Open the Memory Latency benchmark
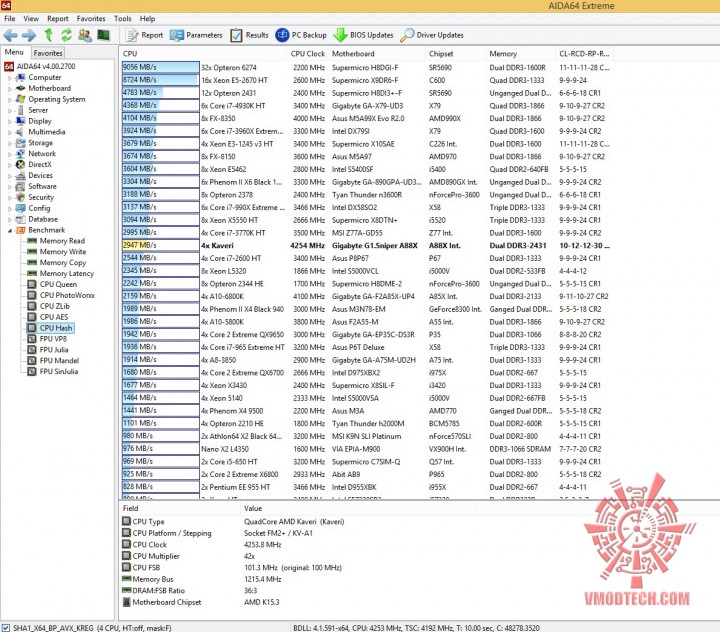Image resolution: width=720 pixels, height=632 pixels. [x=67, y=274]
